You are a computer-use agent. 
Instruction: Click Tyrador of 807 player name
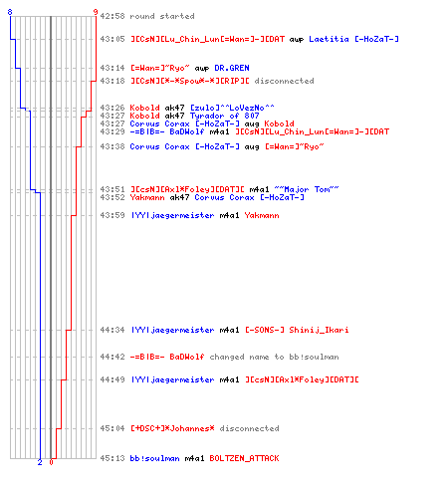(224, 116)
